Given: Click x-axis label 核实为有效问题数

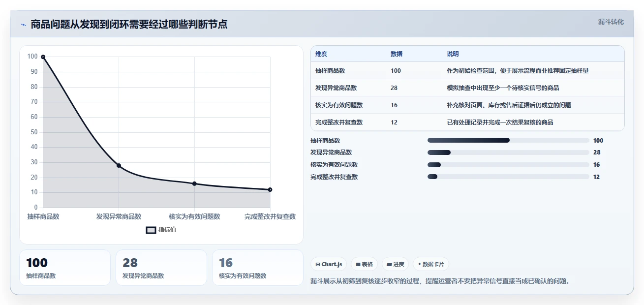Looking at the screenshot, I should coord(194,216).
